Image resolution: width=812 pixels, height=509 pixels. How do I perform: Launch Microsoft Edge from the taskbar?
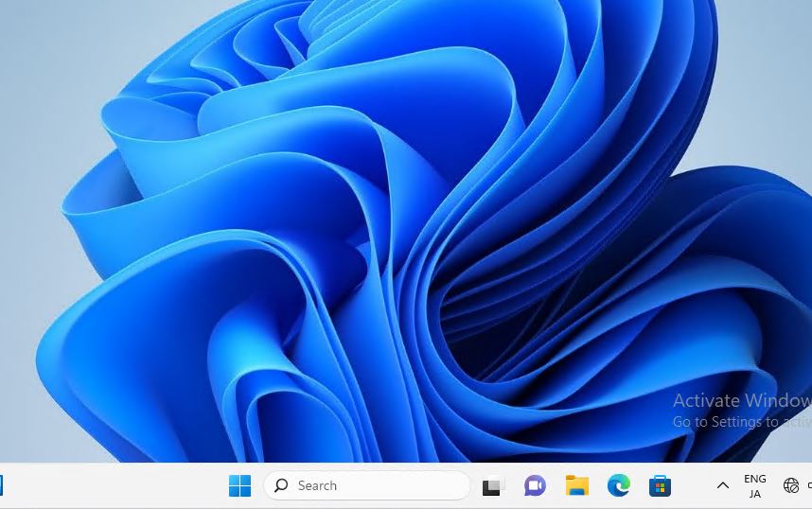pyautogui.click(x=618, y=485)
